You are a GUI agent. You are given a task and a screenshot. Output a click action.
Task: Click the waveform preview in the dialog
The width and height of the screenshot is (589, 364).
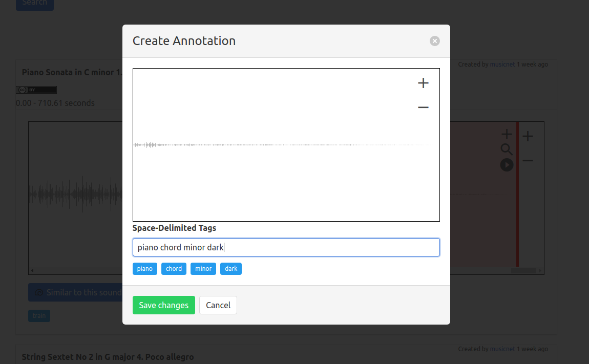[x=286, y=145]
